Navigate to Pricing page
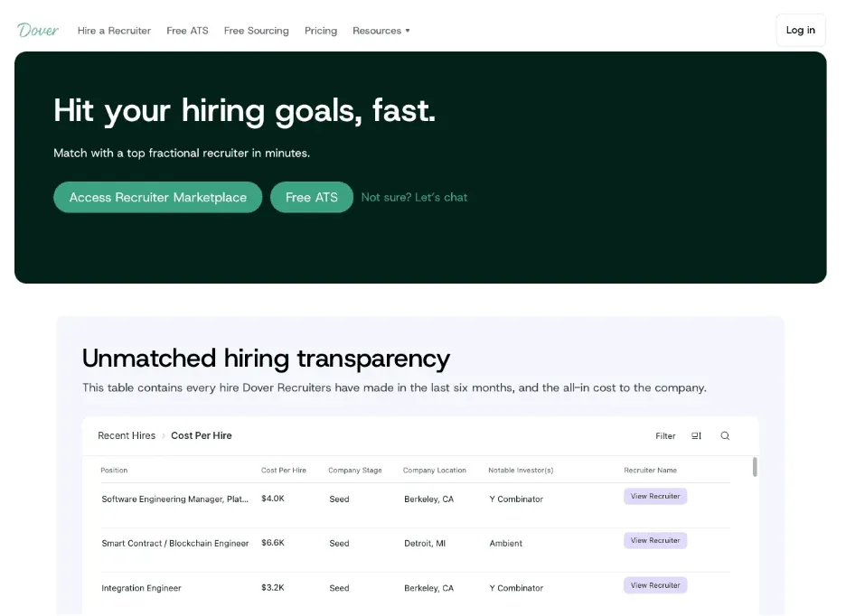 tap(321, 31)
